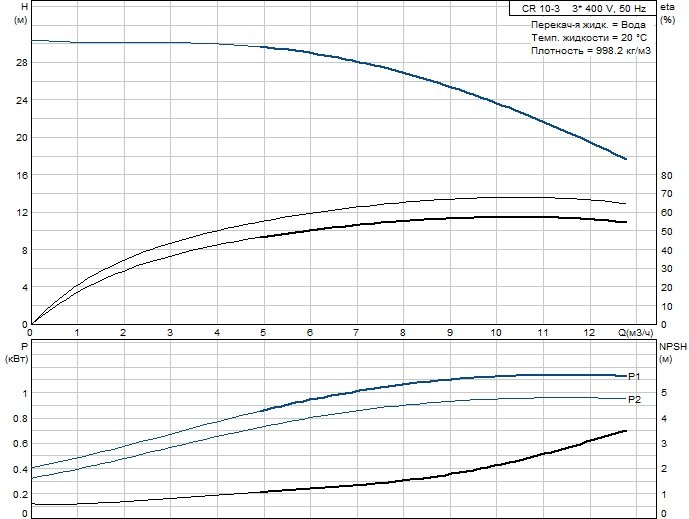Click the H (м) head axis label

tap(22, 13)
